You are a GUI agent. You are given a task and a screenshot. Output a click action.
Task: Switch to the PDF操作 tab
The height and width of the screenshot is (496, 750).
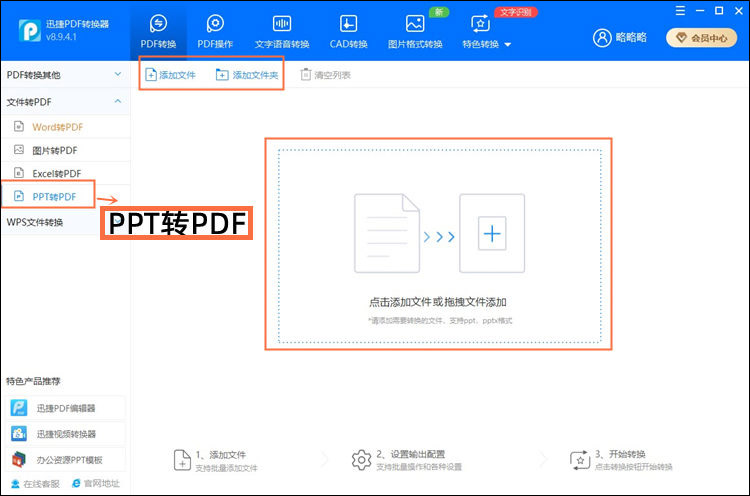click(215, 33)
